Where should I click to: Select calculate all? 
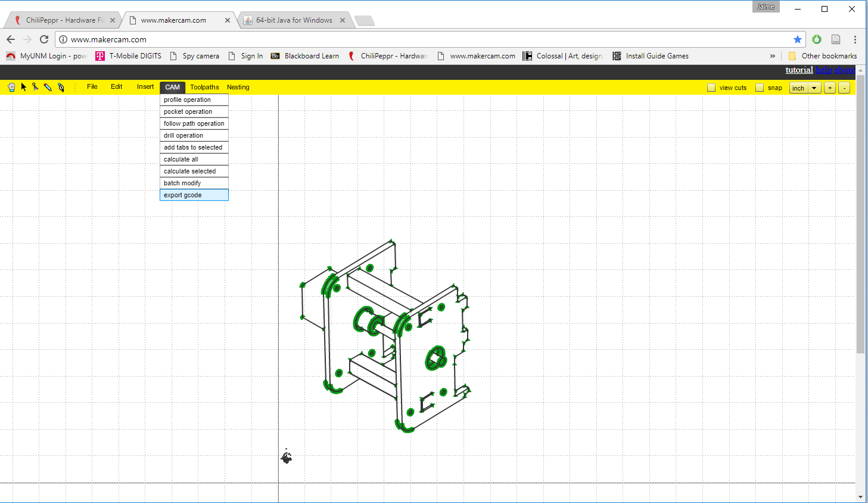click(194, 159)
